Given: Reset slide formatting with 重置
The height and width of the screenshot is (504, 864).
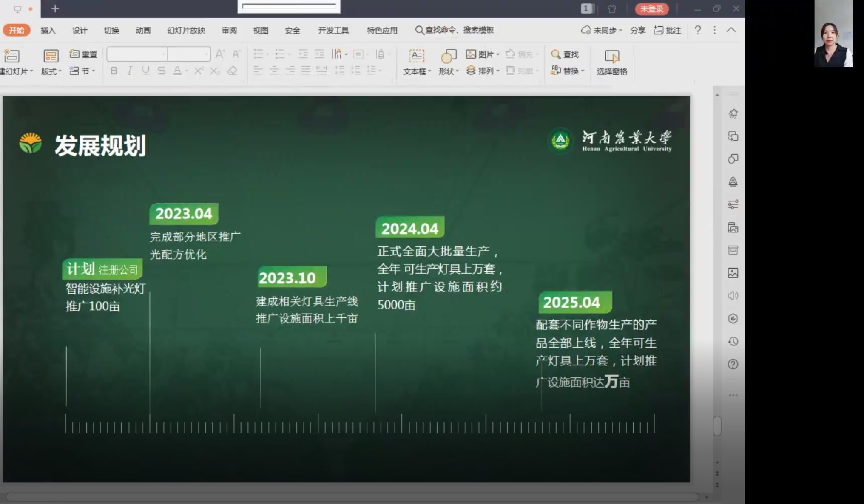Looking at the screenshot, I should [x=82, y=54].
